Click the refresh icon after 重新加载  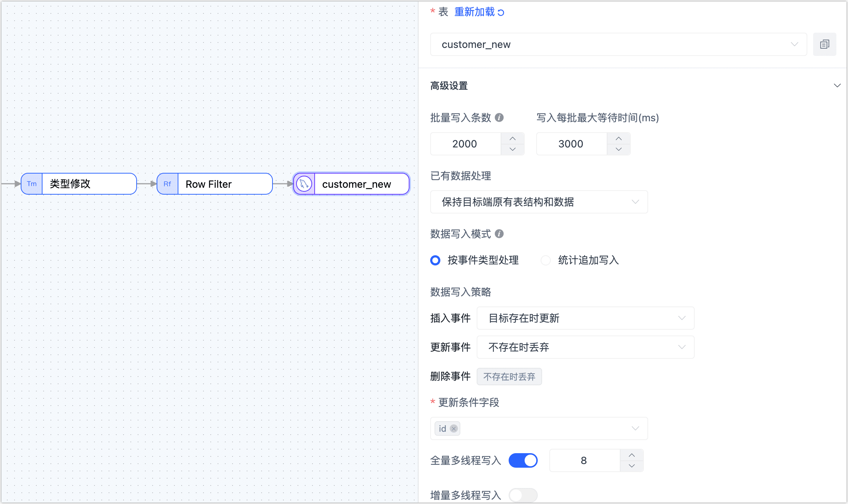pos(501,13)
